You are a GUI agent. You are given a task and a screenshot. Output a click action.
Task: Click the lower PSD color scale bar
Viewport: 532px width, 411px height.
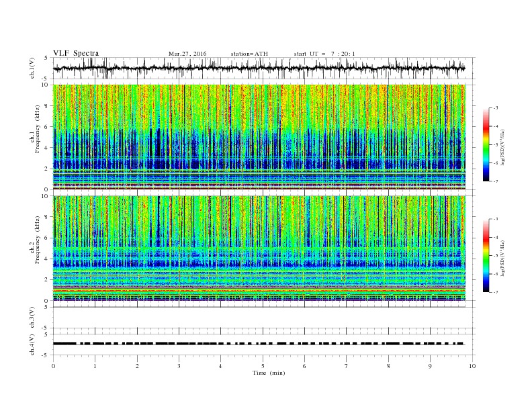click(486, 256)
